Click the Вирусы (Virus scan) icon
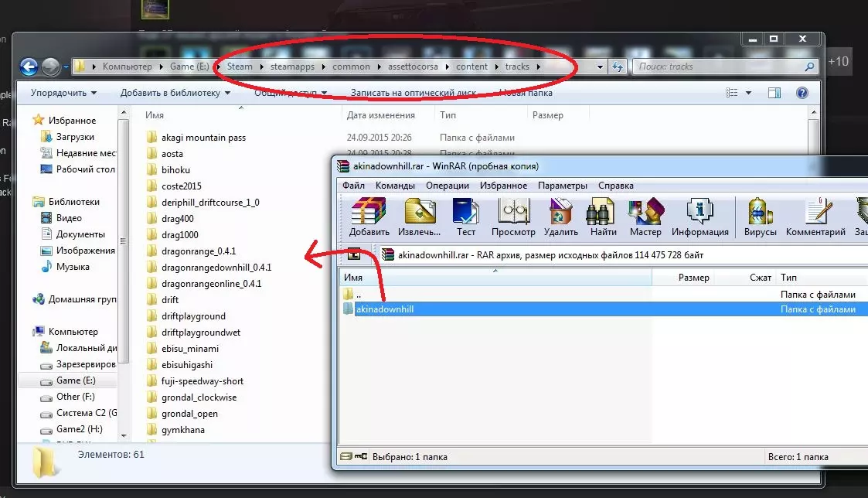 [760, 217]
